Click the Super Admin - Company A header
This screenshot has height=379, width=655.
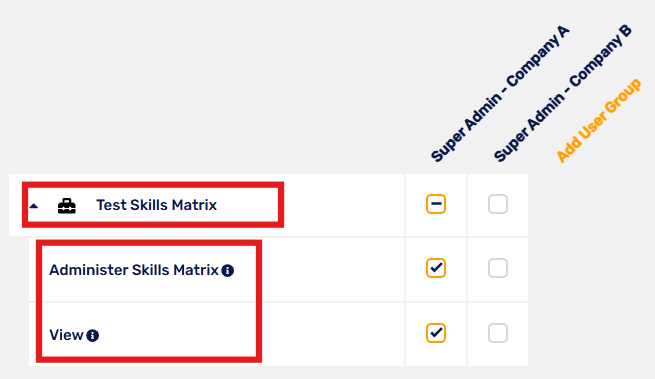pos(500,94)
